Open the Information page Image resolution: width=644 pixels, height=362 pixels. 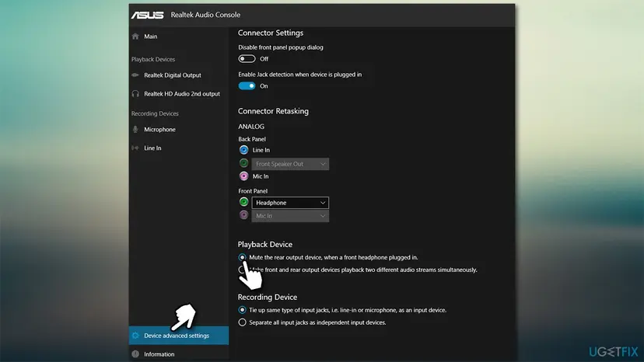point(179,354)
